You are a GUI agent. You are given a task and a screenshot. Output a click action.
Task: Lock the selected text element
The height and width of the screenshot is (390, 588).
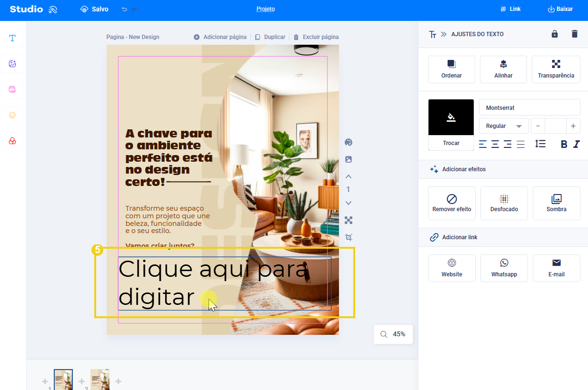555,34
